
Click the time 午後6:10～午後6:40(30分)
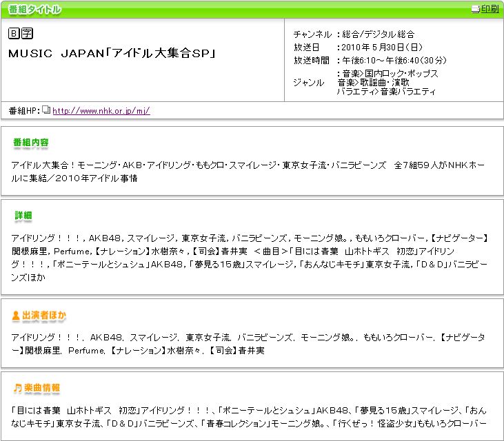(x=394, y=60)
